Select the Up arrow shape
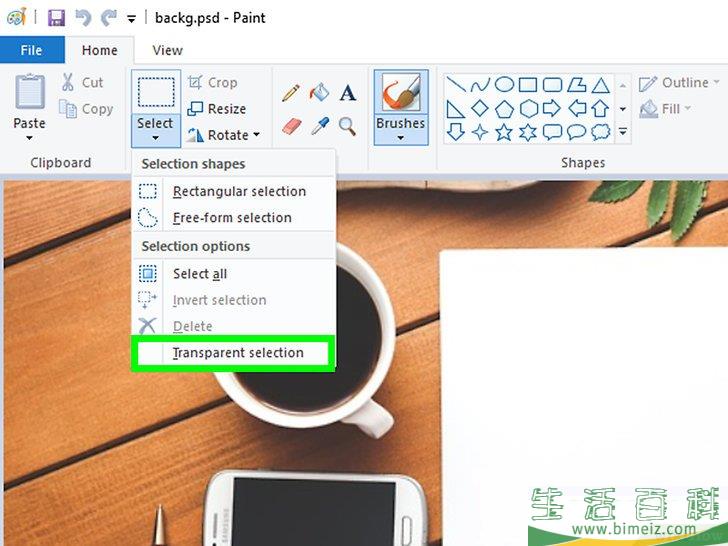Image resolution: width=728 pixels, height=546 pixels. click(x=600, y=109)
